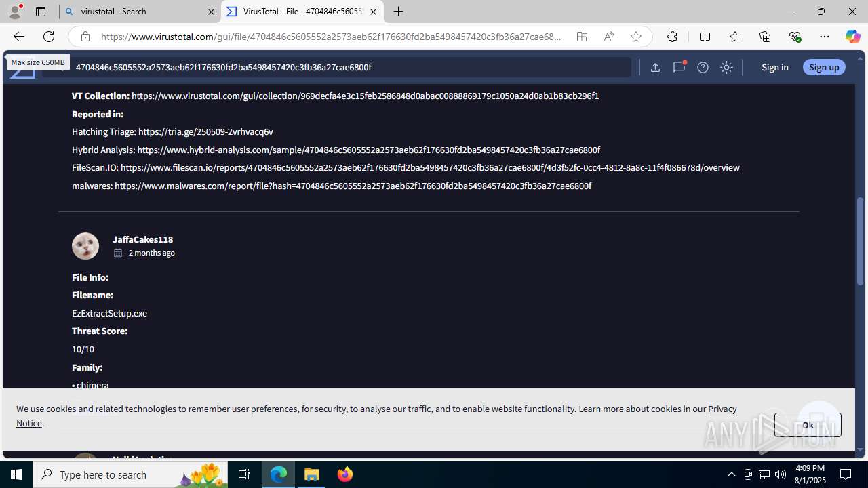Refresh the current page

pyautogui.click(x=49, y=37)
